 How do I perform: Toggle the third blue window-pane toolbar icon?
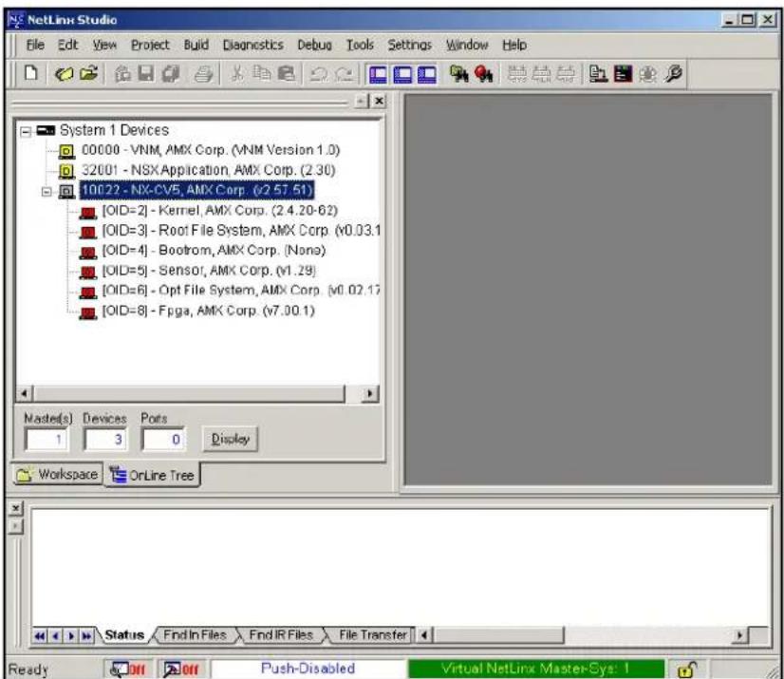[426, 75]
